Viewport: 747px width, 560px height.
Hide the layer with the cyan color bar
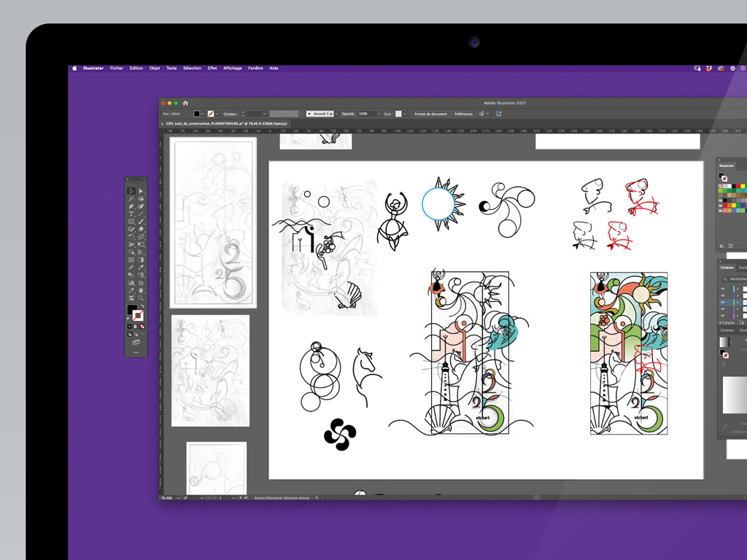tap(723, 289)
